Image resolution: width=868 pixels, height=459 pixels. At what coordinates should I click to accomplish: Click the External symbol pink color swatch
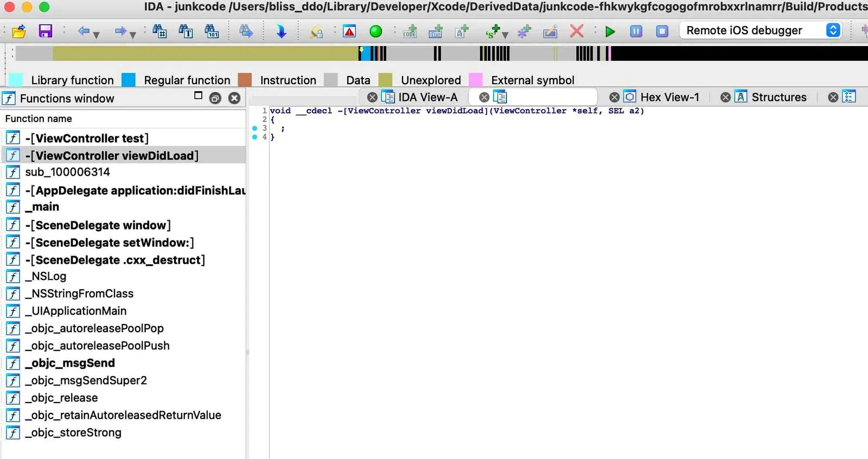click(476, 80)
